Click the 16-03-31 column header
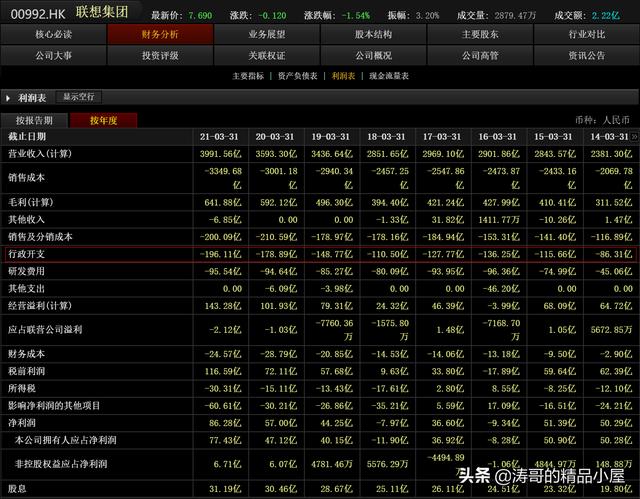Viewport: 640px width, 499px height. pos(498,137)
